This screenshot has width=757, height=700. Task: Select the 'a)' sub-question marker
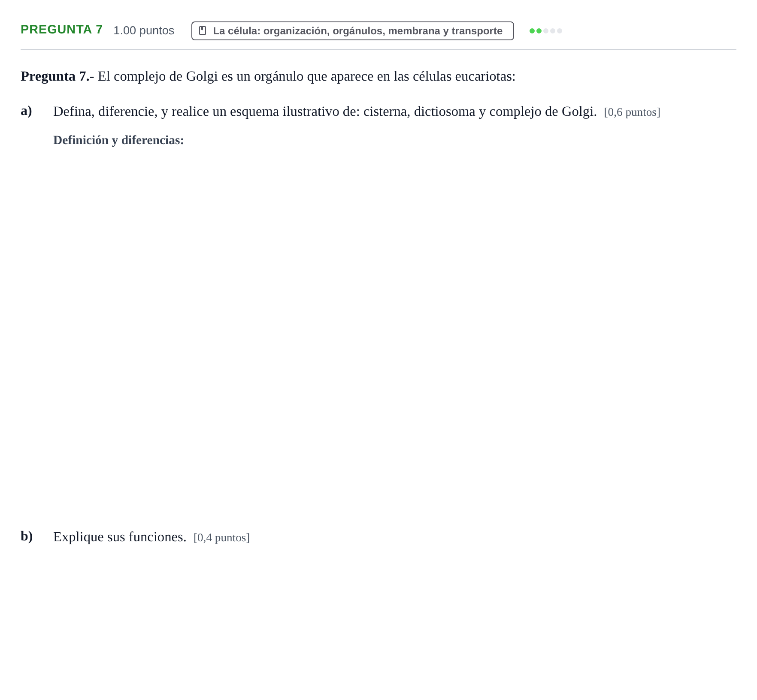(27, 111)
